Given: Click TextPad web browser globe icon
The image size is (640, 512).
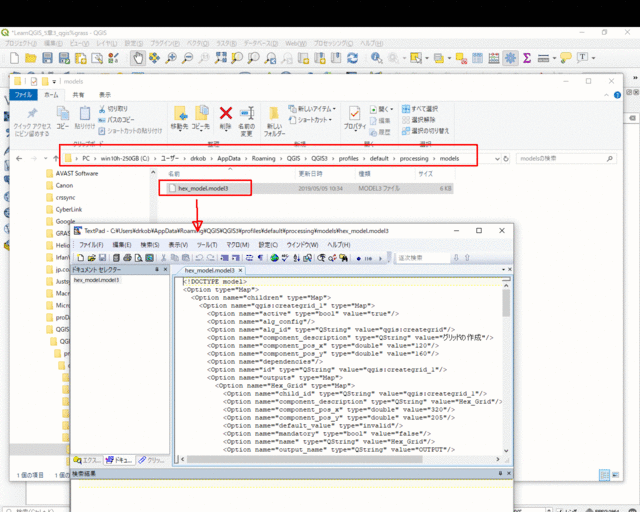Looking at the screenshot, I should 274,258.
